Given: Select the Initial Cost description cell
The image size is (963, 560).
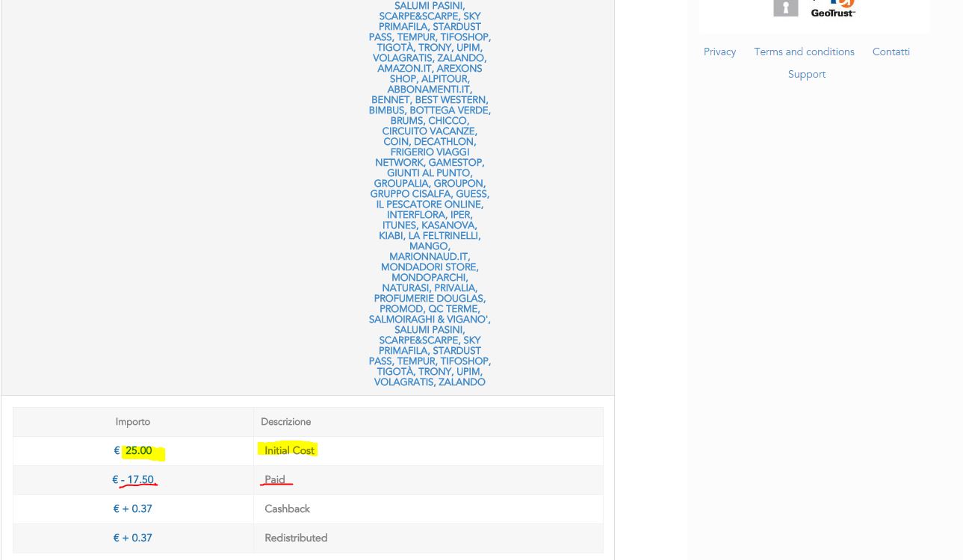Looking at the screenshot, I should pos(428,451).
